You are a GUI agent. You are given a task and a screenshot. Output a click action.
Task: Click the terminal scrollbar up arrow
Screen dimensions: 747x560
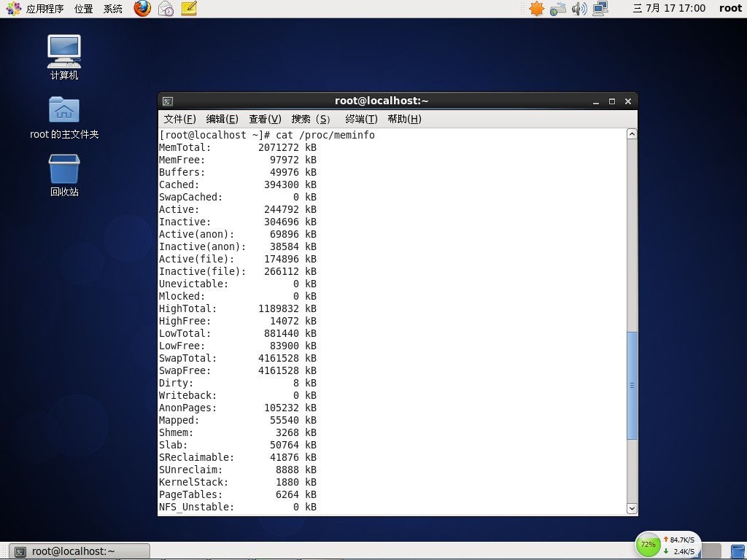(632, 134)
